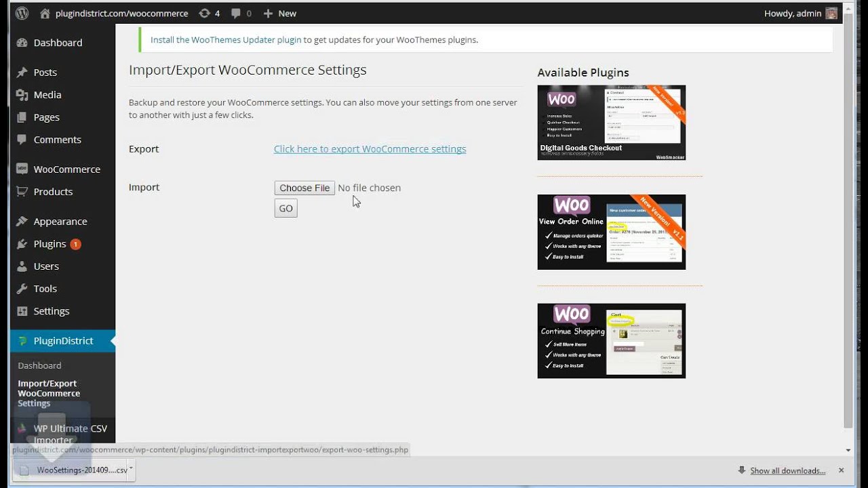Click Install the WooThemes Updater plugin link
Viewport: 868px width, 488px height.
point(226,40)
